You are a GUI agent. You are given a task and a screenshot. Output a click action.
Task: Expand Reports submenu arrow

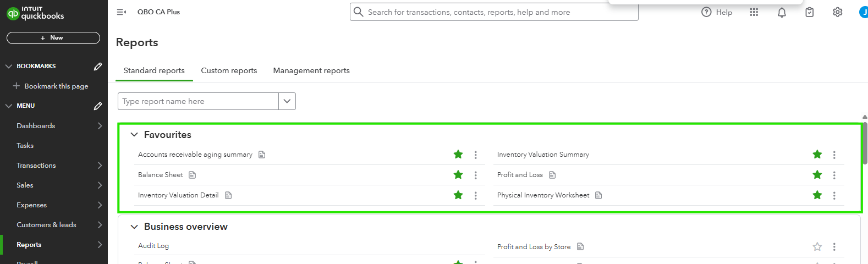(x=100, y=245)
